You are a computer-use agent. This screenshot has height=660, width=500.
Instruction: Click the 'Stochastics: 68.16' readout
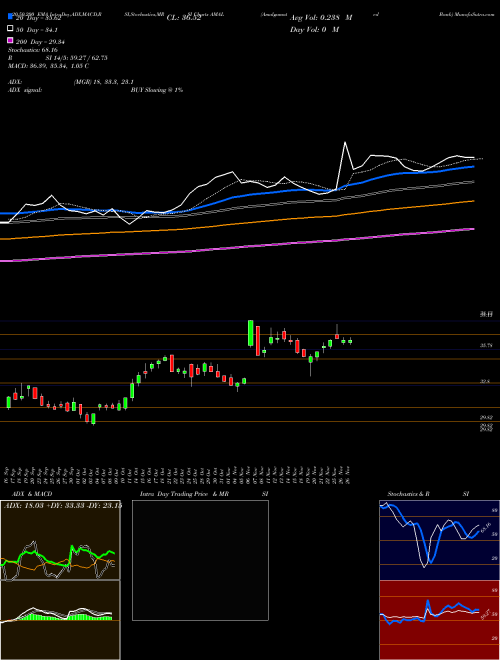coord(33,50)
